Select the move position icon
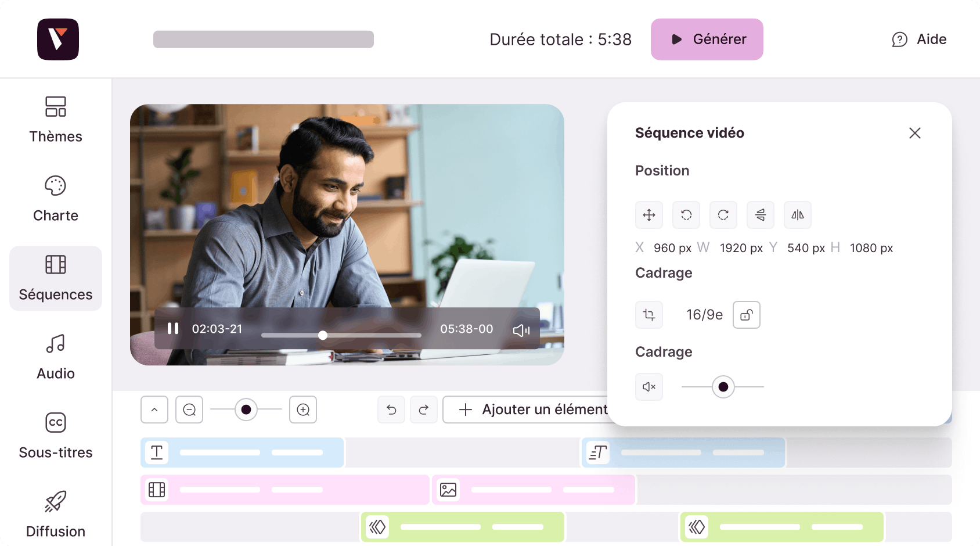Image resolution: width=980 pixels, height=546 pixels. pyautogui.click(x=649, y=215)
